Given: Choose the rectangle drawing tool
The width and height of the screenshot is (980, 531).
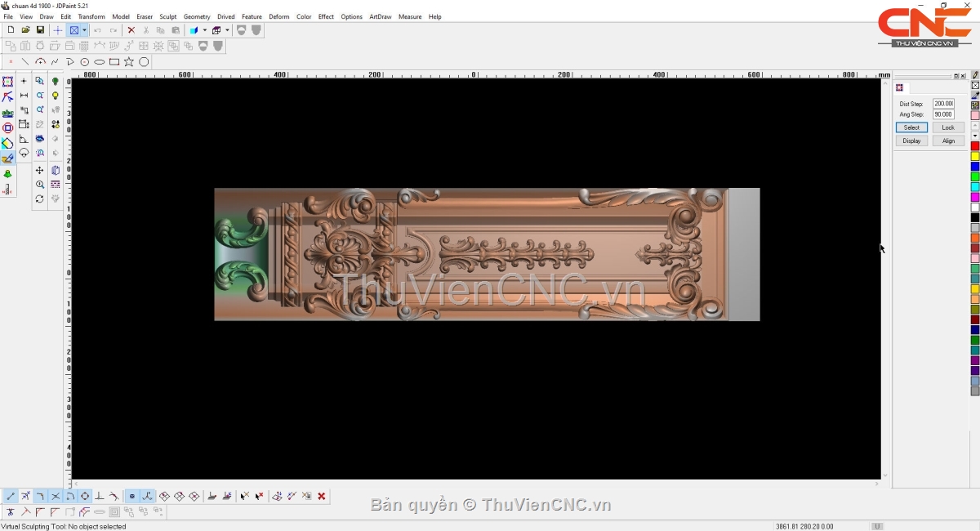Looking at the screenshot, I should coord(114,62).
